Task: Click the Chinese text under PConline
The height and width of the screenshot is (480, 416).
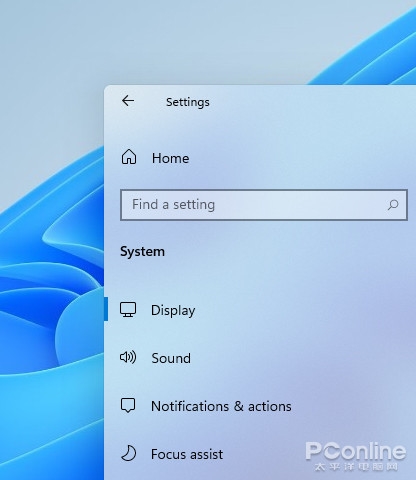Action: click(356, 466)
